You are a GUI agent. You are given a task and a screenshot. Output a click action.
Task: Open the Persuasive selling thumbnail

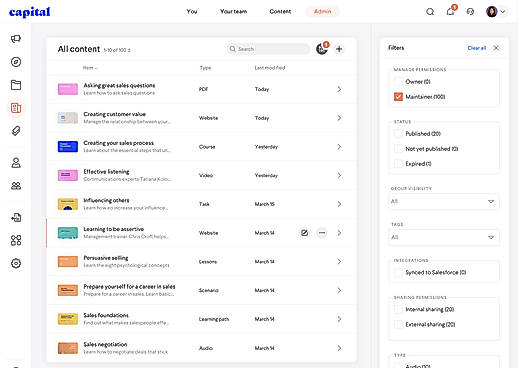(x=68, y=262)
